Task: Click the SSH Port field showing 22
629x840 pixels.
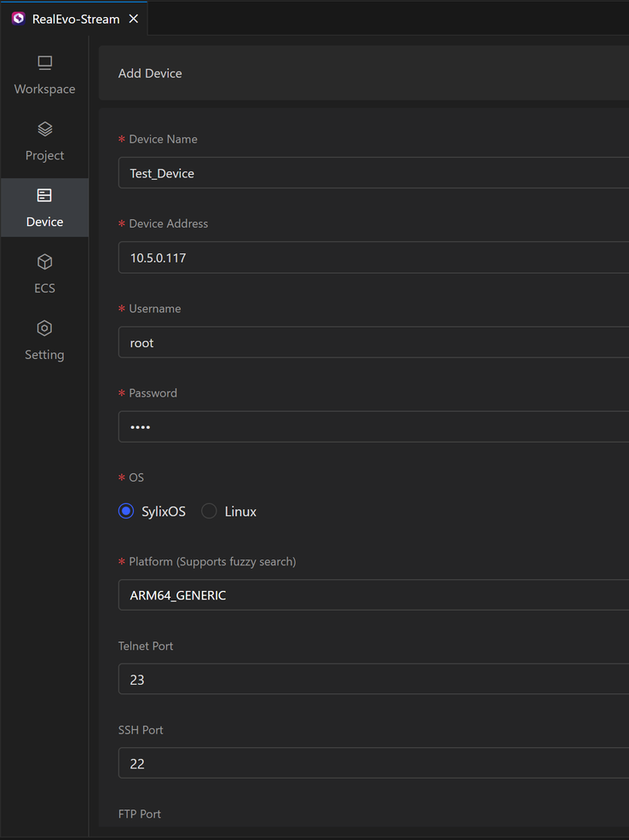Action: coord(373,763)
